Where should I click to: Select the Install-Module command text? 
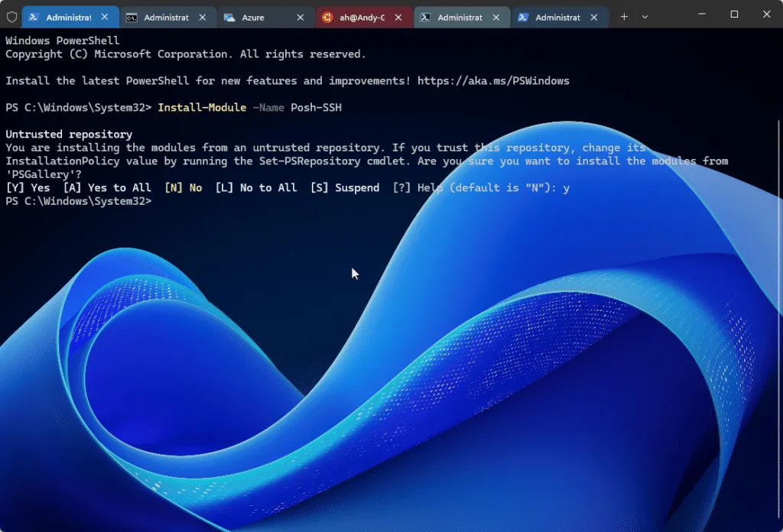[201, 107]
